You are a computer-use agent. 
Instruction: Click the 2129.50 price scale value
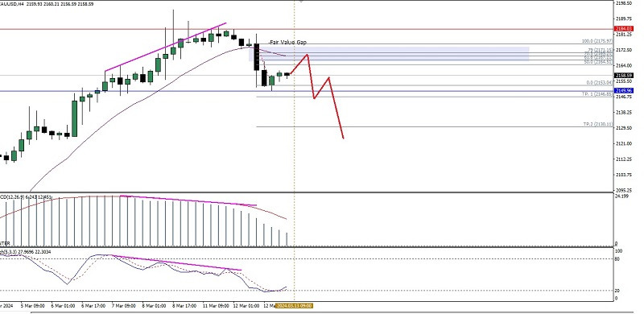pyautogui.click(x=623, y=128)
